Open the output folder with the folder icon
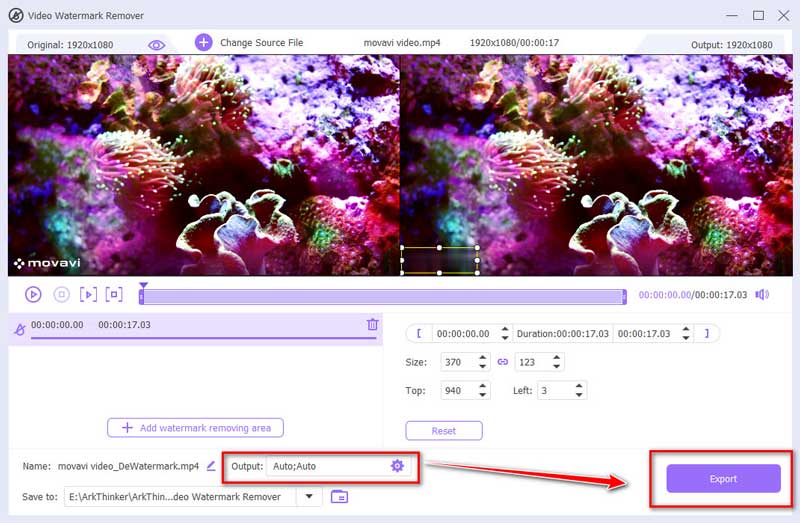 pyautogui.click(x=339, y=496)
